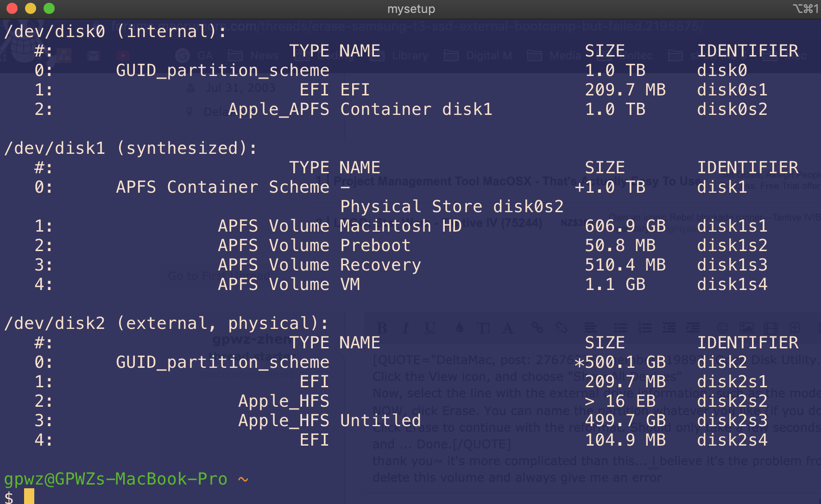Click the gpwz@GPWZs-MacBook-Pro prompt text
821x504 pixels.
(x=115, y=479)
